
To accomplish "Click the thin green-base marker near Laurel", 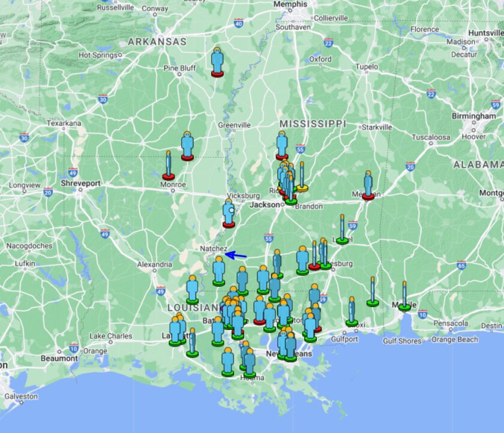I will pyautogui.click(x=342, y=229).
